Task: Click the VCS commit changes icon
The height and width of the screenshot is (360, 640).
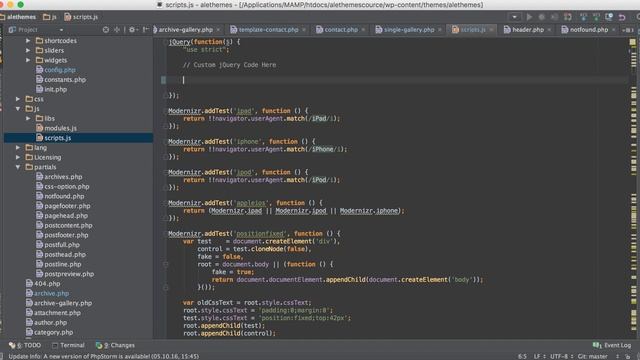Action: [596, 17]
